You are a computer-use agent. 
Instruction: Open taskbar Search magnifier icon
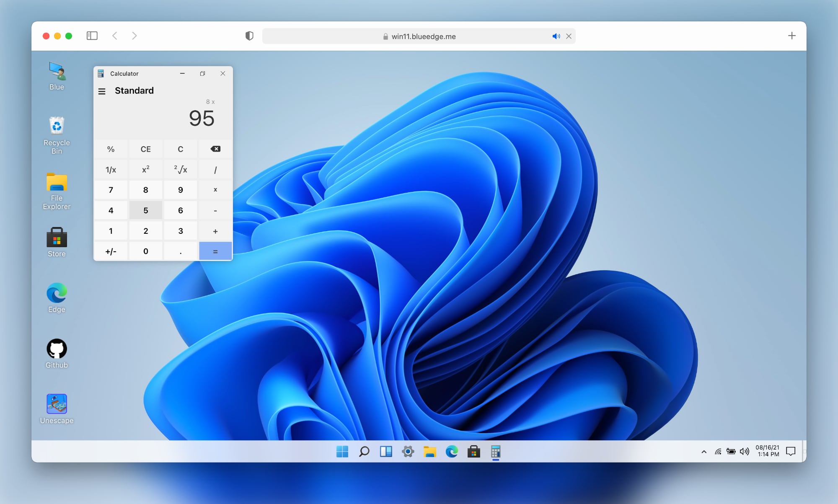364,452
